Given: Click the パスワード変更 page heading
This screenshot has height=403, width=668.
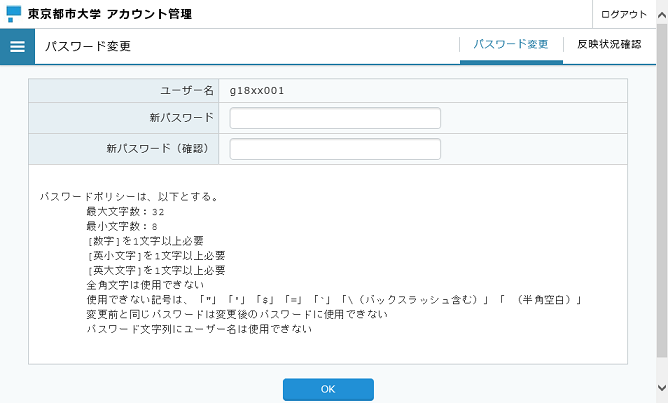Looking at the screenshot, I should tap(88, 46).
